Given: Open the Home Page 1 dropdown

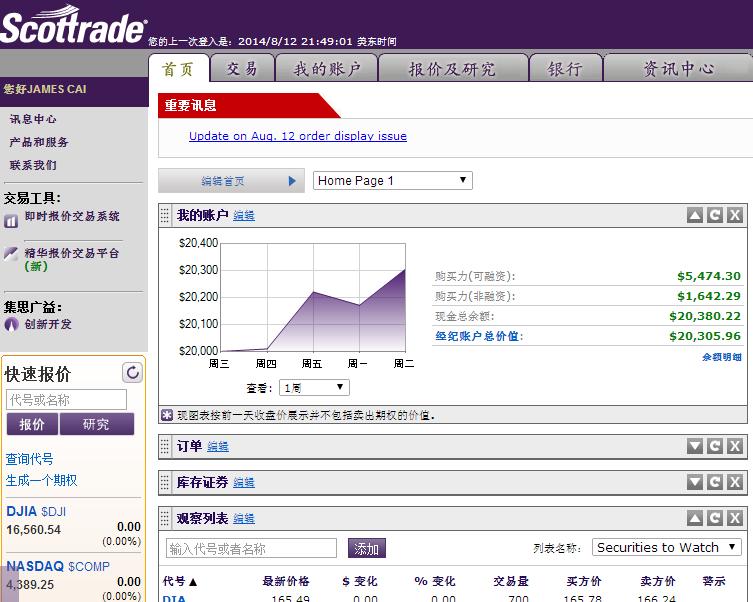Looking at the screenshot, I should [392, 181].
